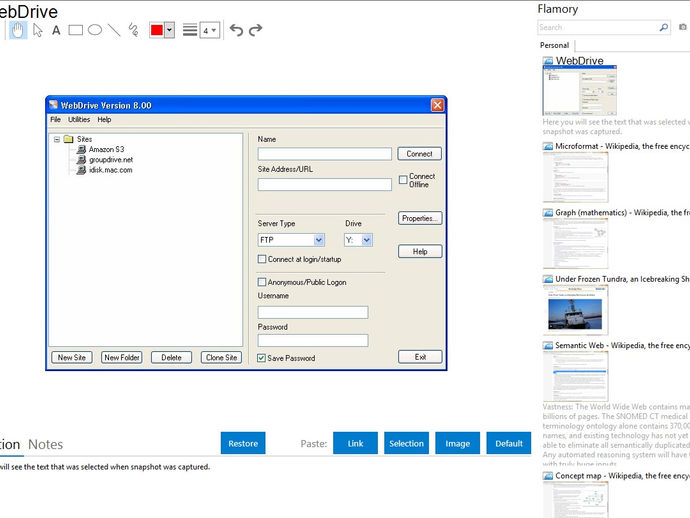Click the Exit button
The image size is (690, 518).
point(420,357)
